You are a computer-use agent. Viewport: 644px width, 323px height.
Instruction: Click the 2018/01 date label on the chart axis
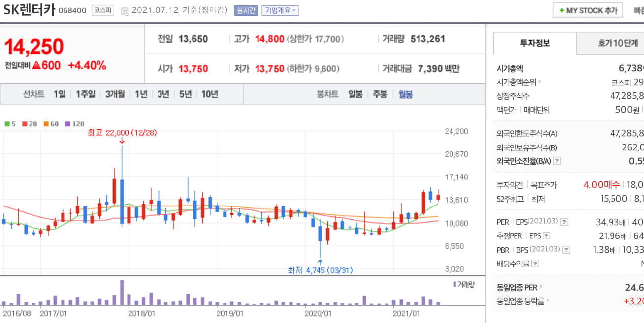142,313
